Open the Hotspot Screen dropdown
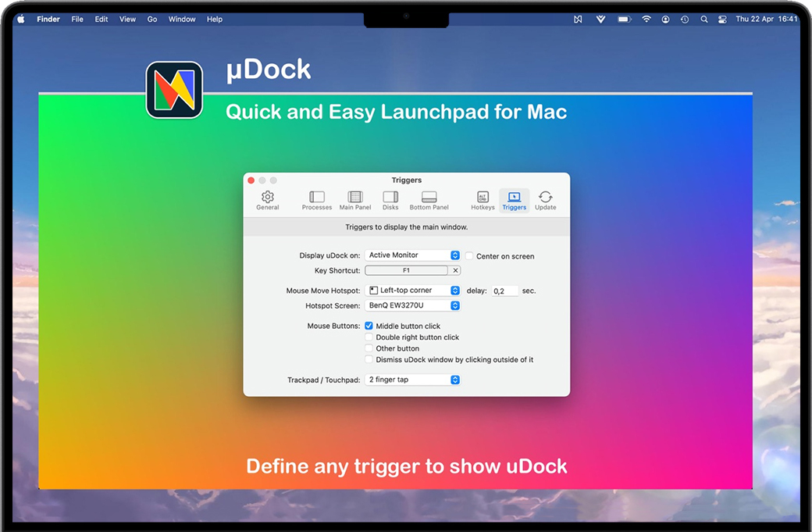Image resolution: width=812 pixels, height=532 pixels. [413, 305]
